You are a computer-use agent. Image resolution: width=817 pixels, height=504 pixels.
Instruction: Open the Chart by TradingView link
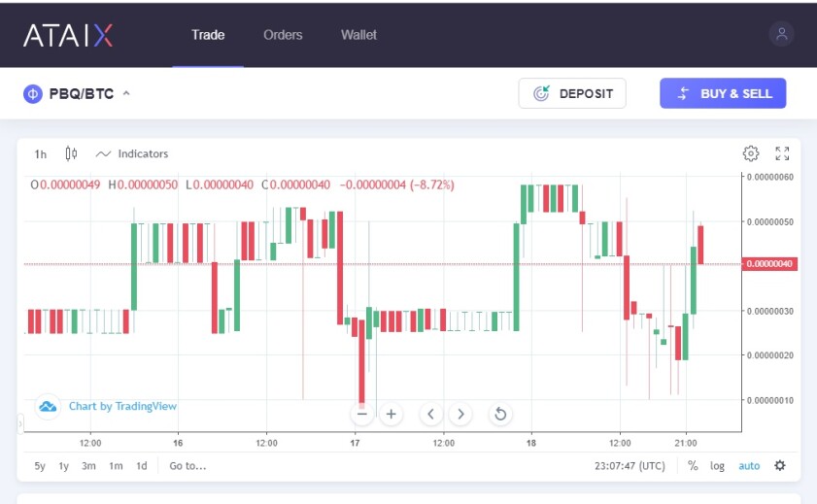pyautogui.click(x=123, y=406)
